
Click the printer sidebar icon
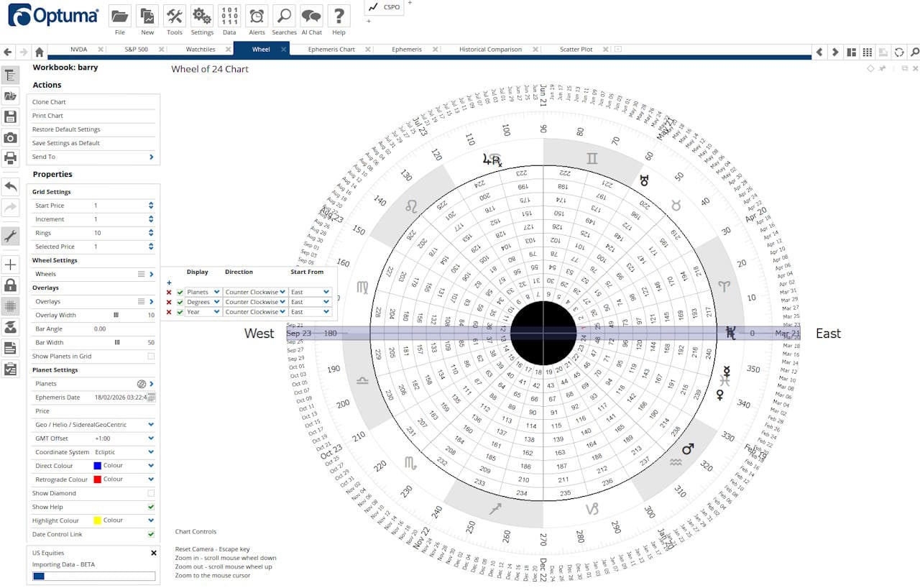pyautogui.click(x=10, y=158)
